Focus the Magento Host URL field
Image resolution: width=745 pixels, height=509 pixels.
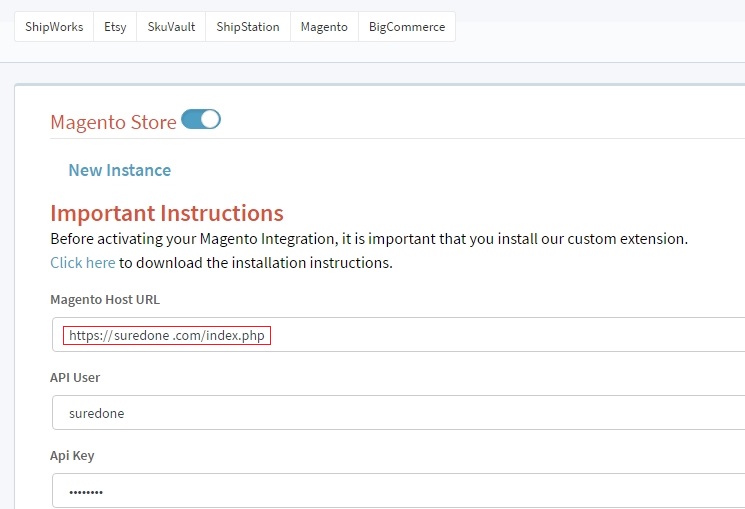(x=398, y=335)
